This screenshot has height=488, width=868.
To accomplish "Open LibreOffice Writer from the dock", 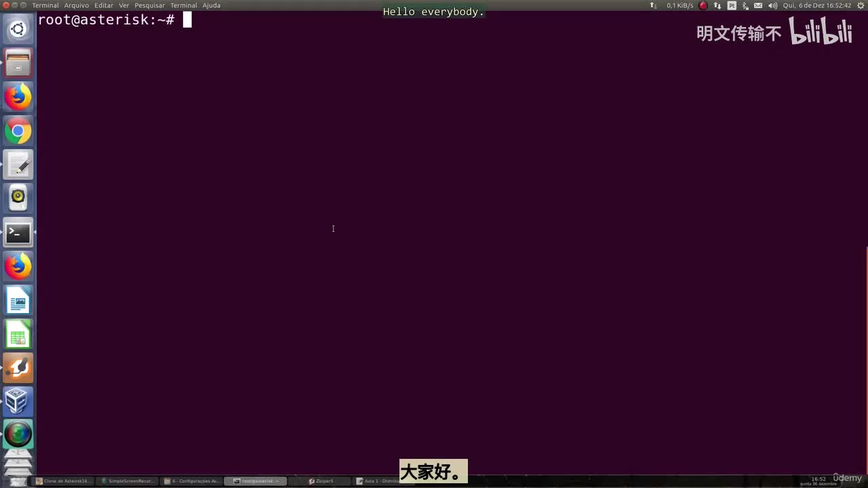I will tap(18, 300).
